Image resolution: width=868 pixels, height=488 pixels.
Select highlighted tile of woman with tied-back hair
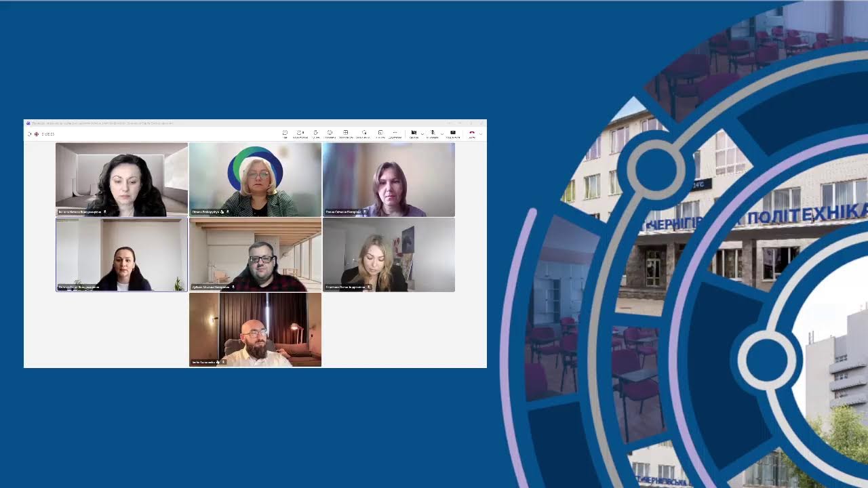(x=122, y=255)
